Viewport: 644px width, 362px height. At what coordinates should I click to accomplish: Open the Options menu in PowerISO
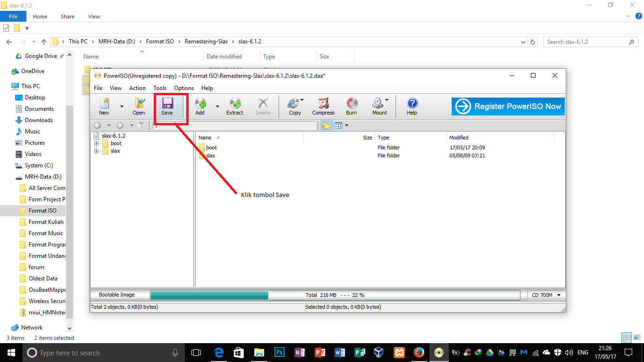click(184, 88)
